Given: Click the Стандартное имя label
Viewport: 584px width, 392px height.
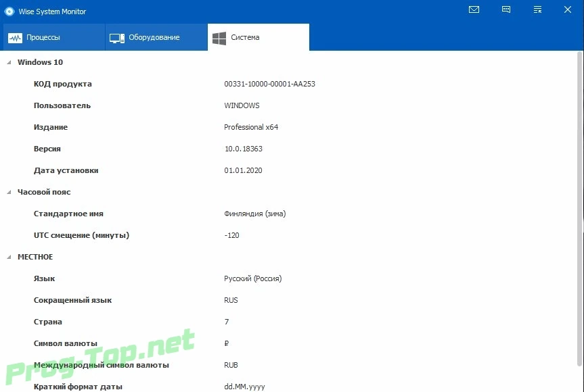Looking at the screenshot, I should (68, 214).
